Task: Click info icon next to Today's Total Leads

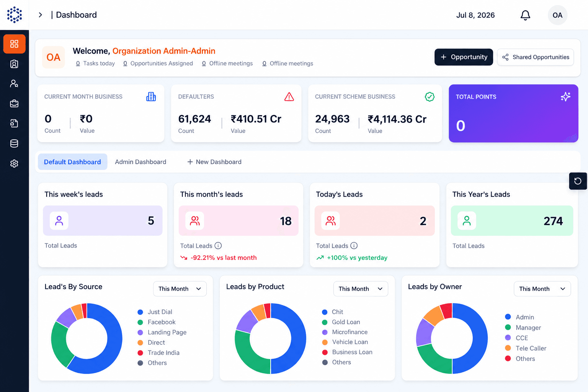Action: [354, 246]
